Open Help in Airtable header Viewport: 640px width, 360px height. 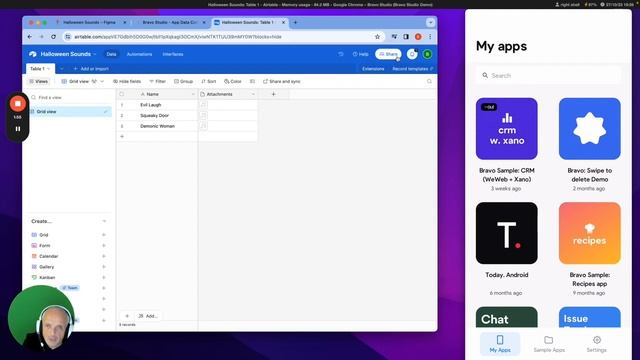(x=360, y=54)
